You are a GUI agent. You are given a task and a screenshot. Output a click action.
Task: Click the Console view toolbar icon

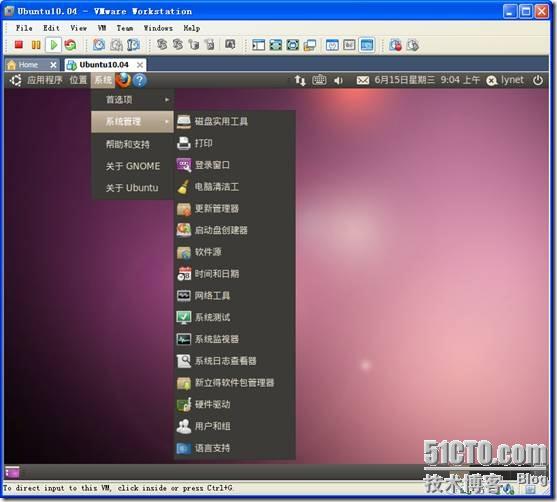[367, 45]
